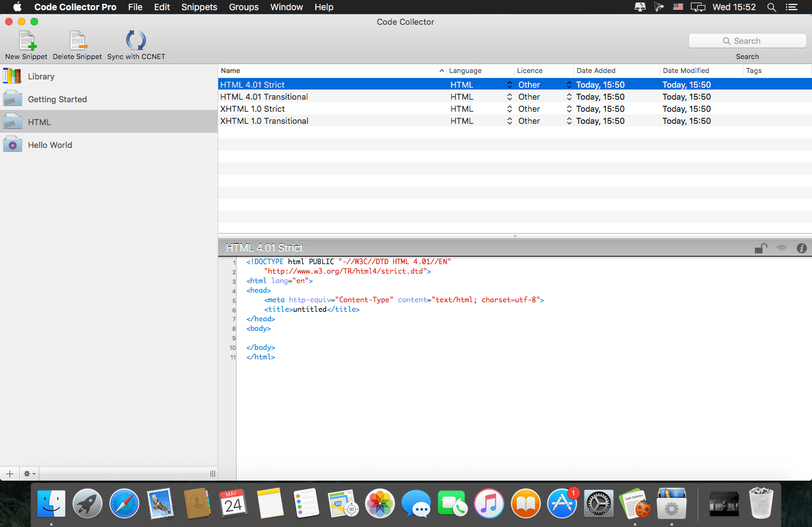Sort by the Date Modified column header
Viewport: 812px width, 527px height.
click(701, 70)
